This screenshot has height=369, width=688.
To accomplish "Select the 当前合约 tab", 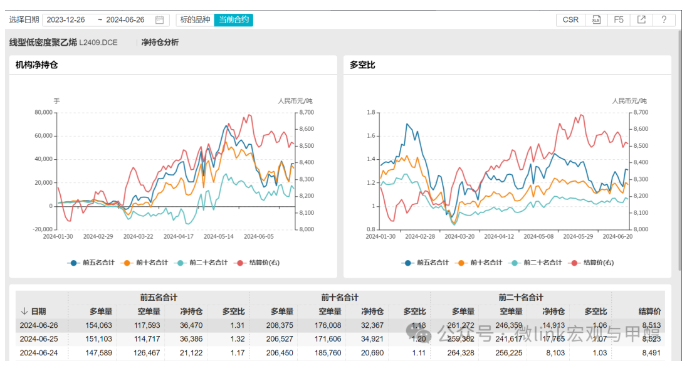I will pyautogui.click(x=233, y=20).
